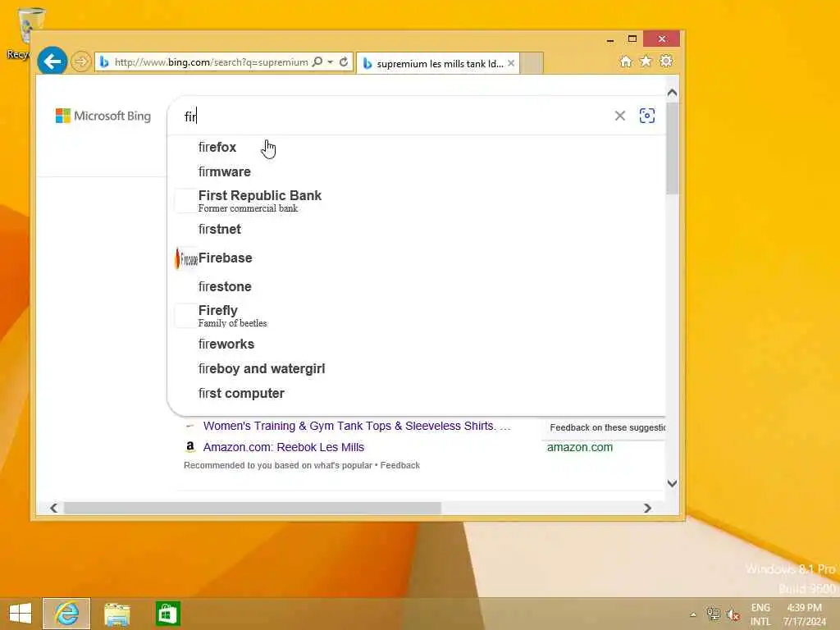Click the Firebase logo thumbnail

click(x=186, y=258)
